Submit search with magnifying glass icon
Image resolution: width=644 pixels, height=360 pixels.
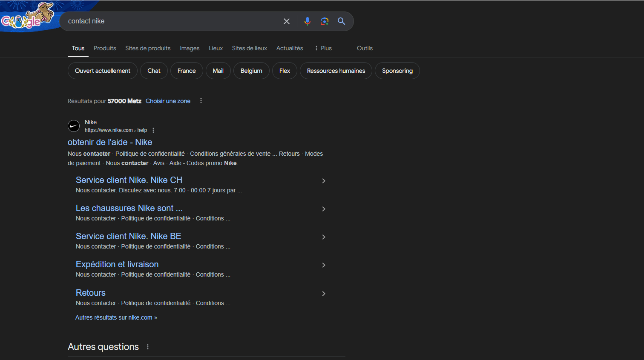(342, 21)
